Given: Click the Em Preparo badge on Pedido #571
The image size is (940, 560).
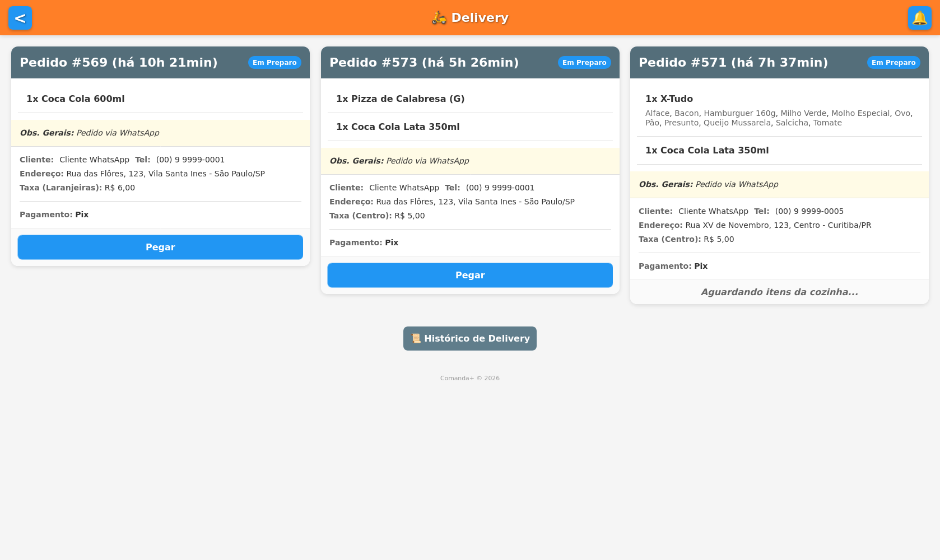Looking at the screenshot, I should tap(893, 62).
